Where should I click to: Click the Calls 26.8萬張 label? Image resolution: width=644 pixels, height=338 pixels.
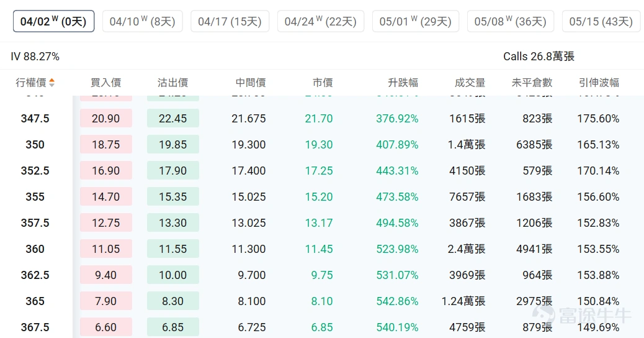click(x=539, y=57)
